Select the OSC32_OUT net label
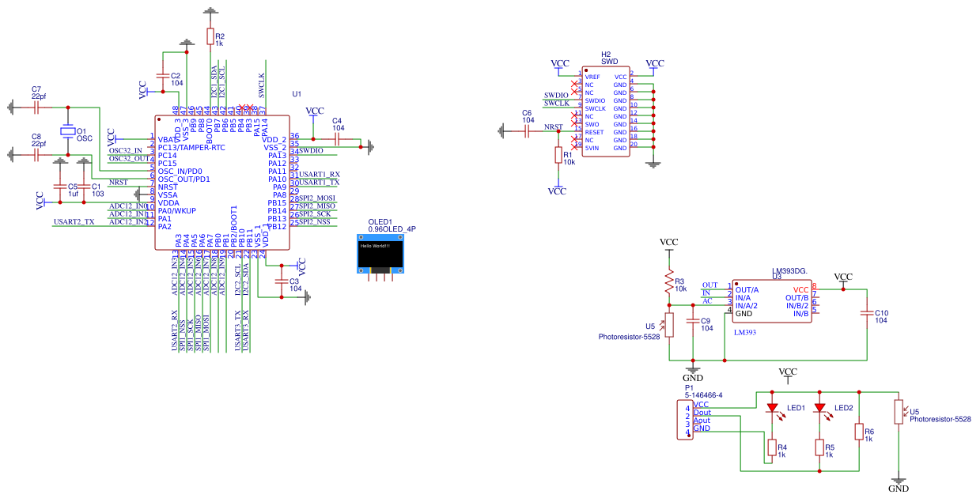 pyautogui.click(x=129, y=158)
